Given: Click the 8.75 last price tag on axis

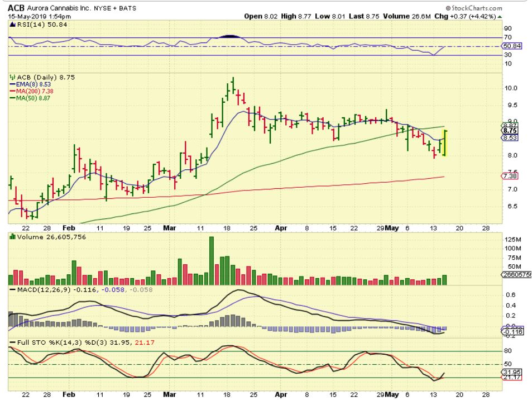Looking at the screenshot, I should pyautogui.click(x=510, y=131).
